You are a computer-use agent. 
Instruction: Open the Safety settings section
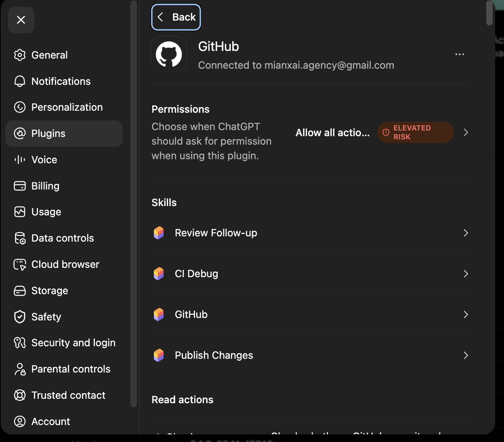click(64, 317)
